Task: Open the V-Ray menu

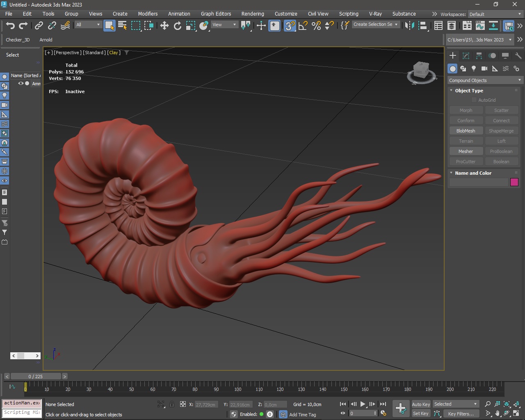Action: pyautogui.click(x=375, y=14)
